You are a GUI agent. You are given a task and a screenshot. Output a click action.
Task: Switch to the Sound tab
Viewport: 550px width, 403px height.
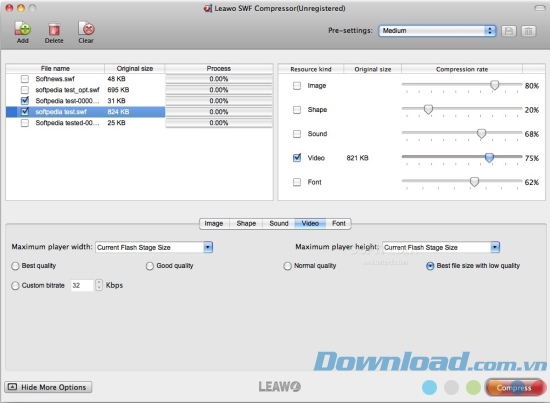coord(279,223)
